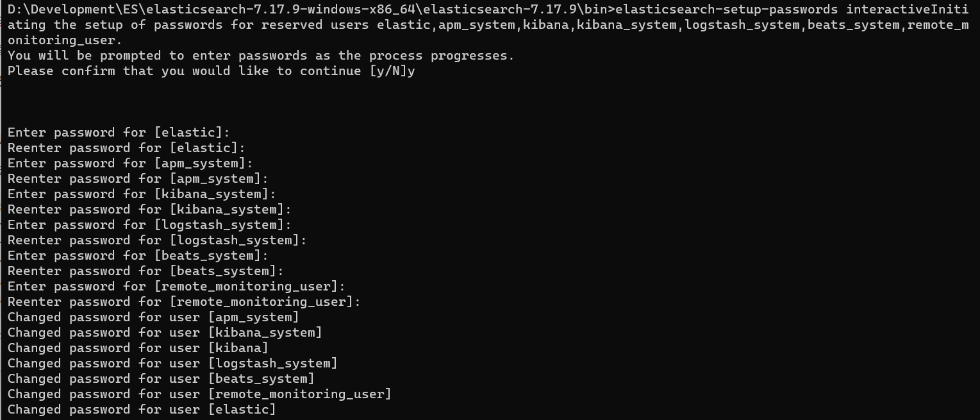Click 'Changed password for user [logstash_system]' line
This screenshot has height=420, width=980.
click(x=172, y=364)
